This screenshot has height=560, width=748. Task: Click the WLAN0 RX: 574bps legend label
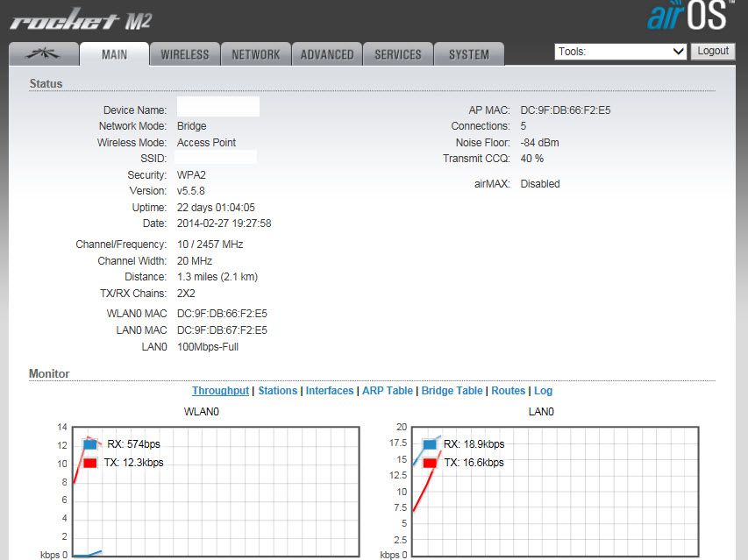133,444
